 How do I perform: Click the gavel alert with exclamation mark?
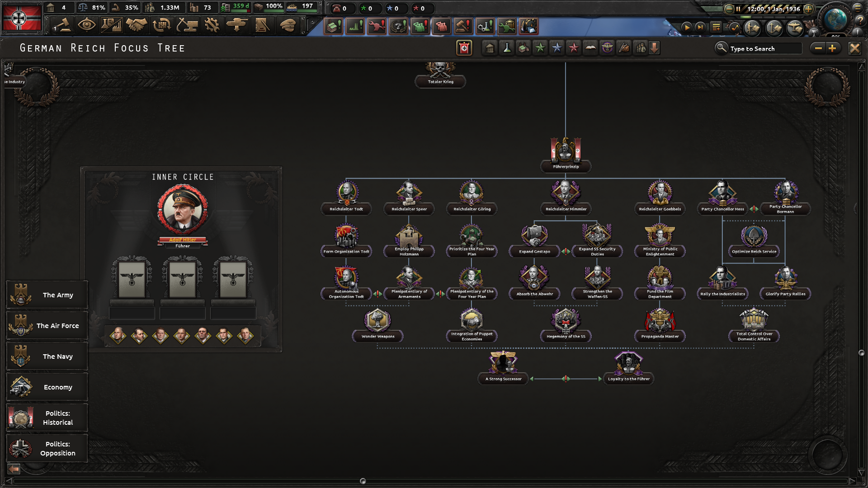[463, 27]
